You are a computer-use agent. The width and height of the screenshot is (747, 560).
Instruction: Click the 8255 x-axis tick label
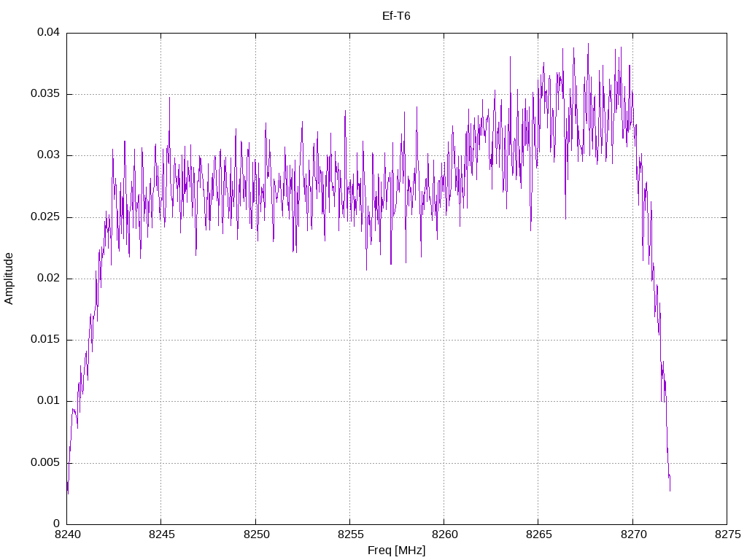[x=351, y=534]
